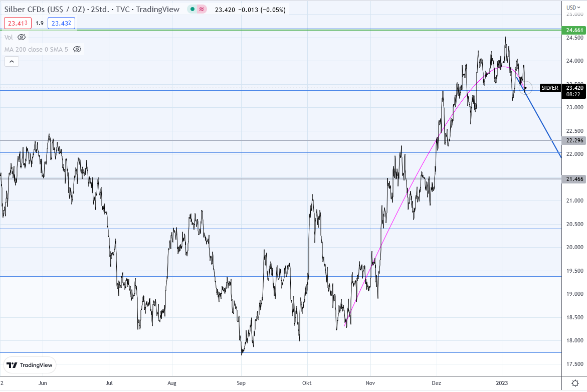
Task: Click the TradingView logo button
Action: click(30, 365)
